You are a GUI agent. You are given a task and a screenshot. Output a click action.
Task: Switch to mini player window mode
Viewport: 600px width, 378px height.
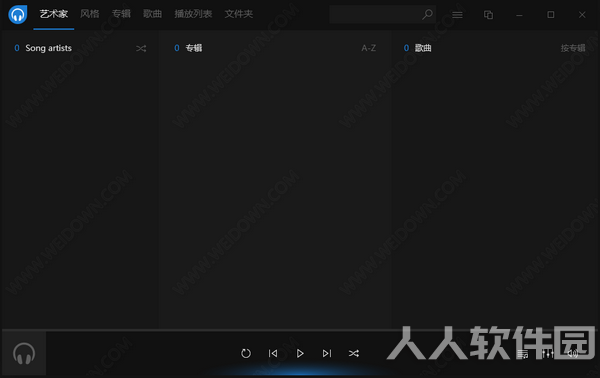pos(488,15)
